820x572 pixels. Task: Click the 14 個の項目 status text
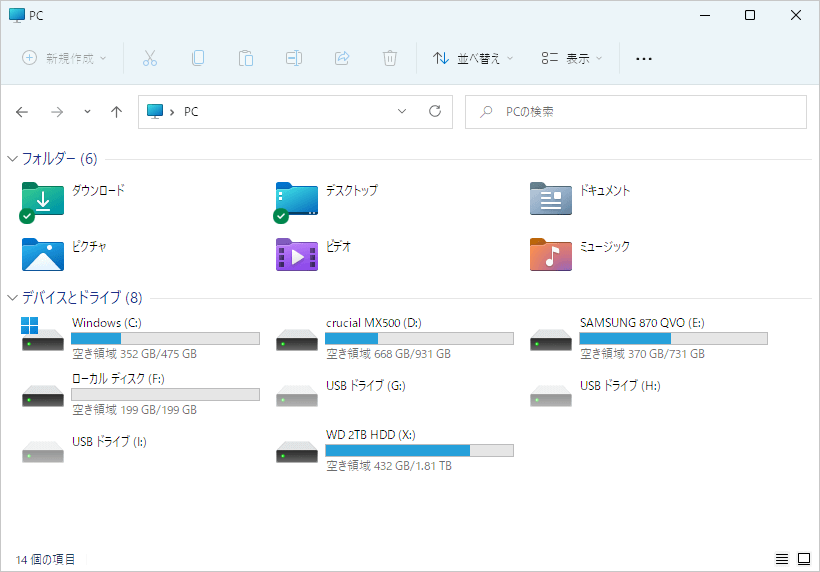pos(45,560)
